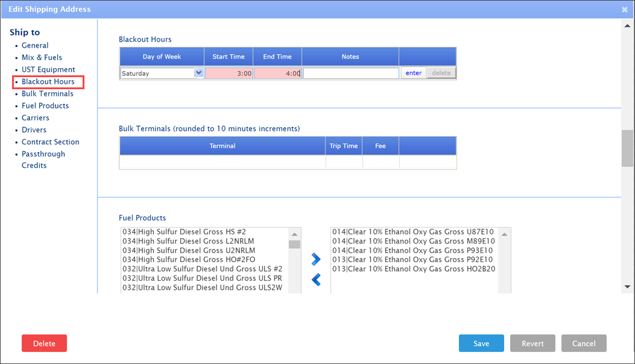
Task: Click the End Time field
Action: click(277, 73)
